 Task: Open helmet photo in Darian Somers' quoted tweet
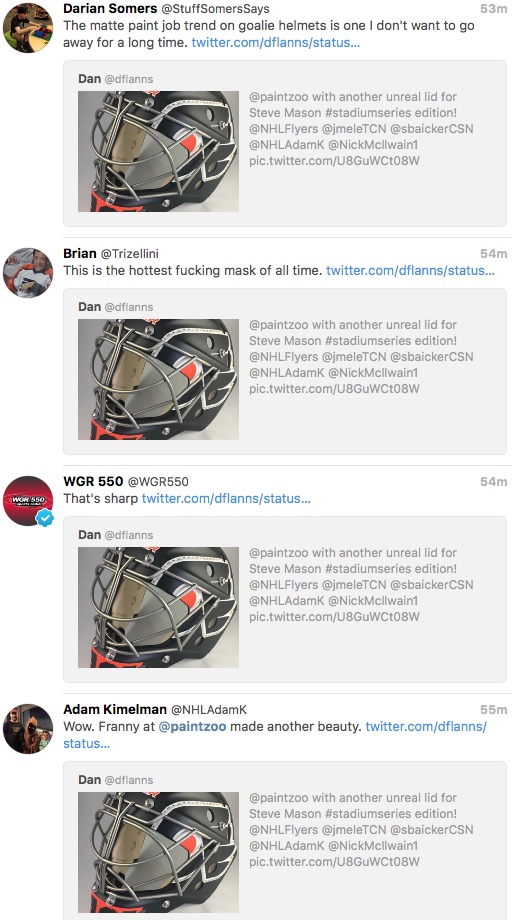click(x=158, y=151)
